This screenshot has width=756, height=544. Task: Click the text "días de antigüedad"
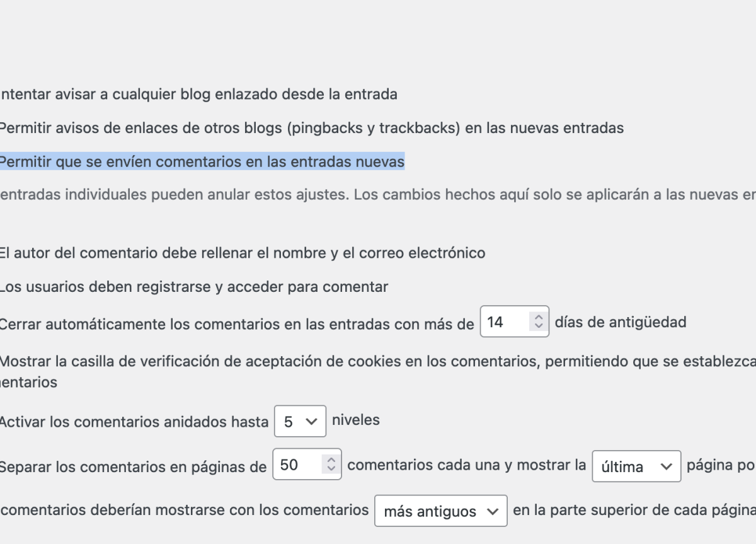point(621,322)
